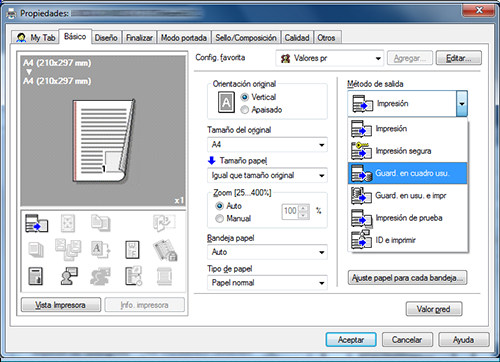
Task: Click the greyed page icon with four arrows
Action: click(x=68, y=223)
